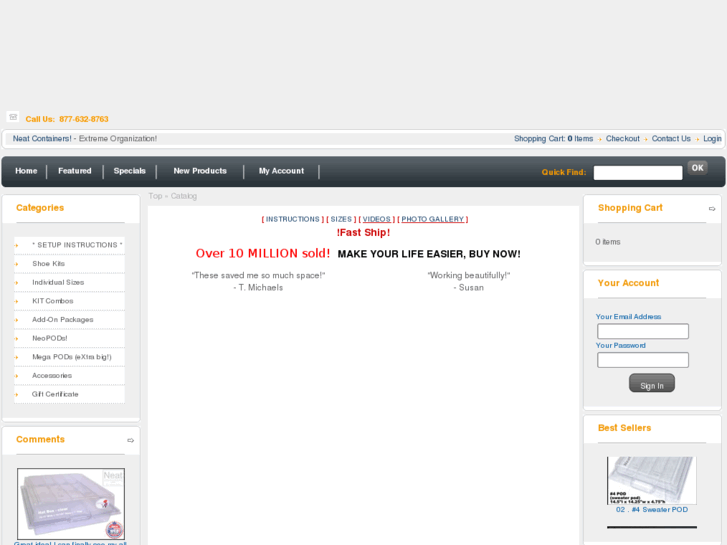Viewport: 727px width, 545px height.
Task: Click the Top breadcrumb link
Action: coord(155,196)
